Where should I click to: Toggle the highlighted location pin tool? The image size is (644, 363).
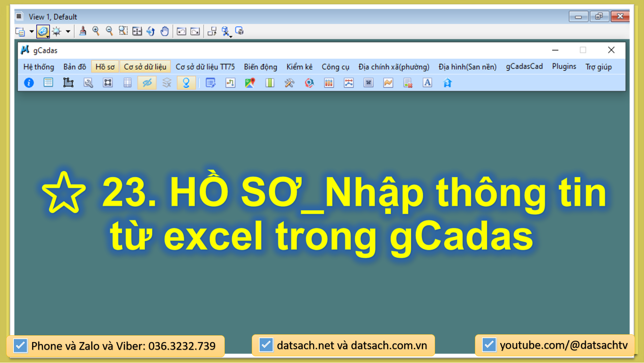[x=186, y=83]
